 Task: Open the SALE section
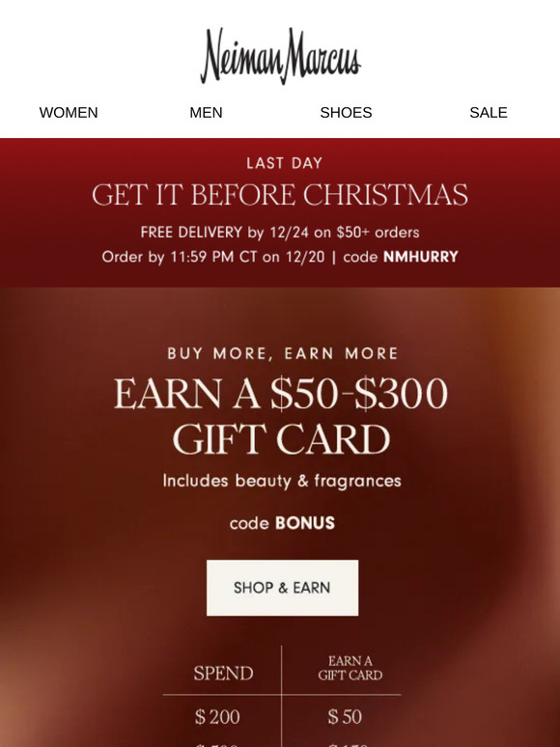(489, 113)
